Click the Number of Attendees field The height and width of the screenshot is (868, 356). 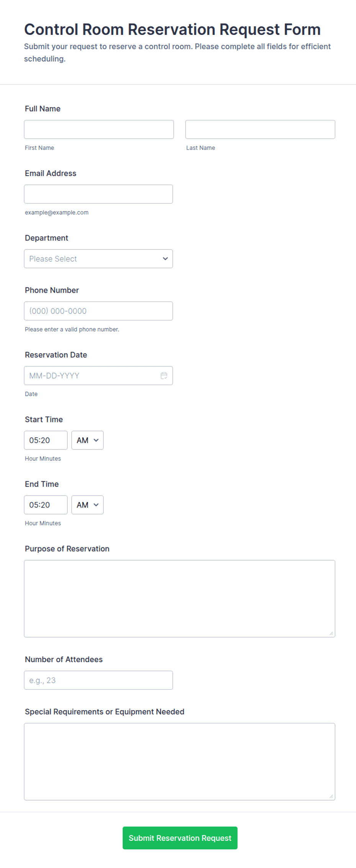point(98,680)
